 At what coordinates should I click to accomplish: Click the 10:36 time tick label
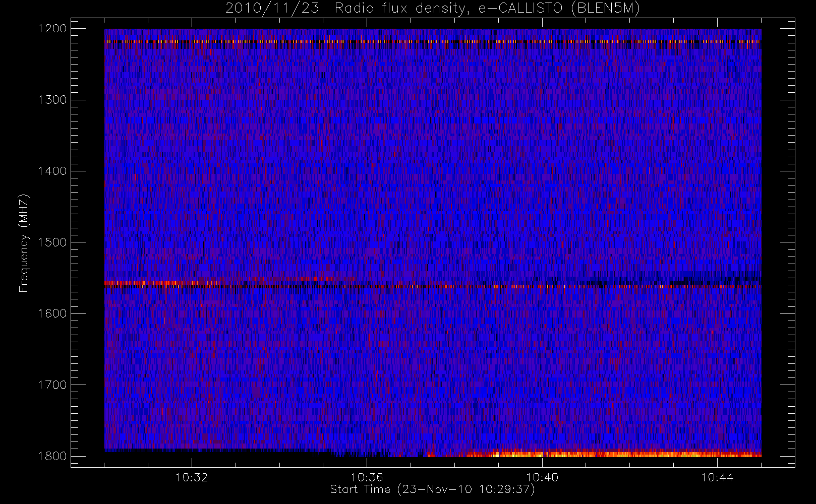(367, 477)
